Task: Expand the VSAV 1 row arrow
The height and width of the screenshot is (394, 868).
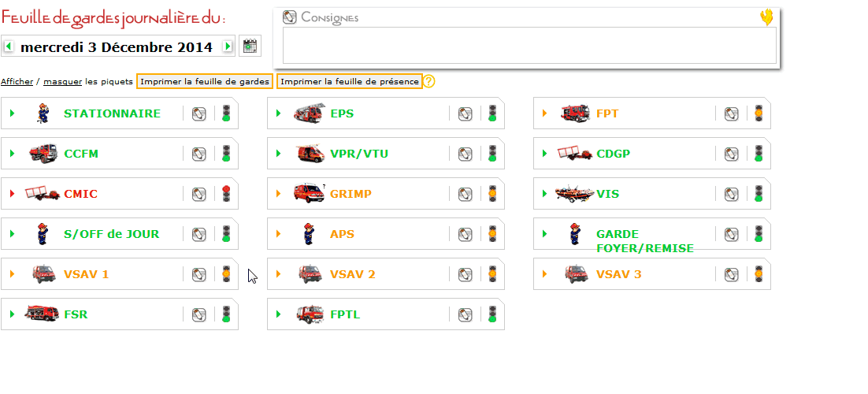Action: [13, 273]
